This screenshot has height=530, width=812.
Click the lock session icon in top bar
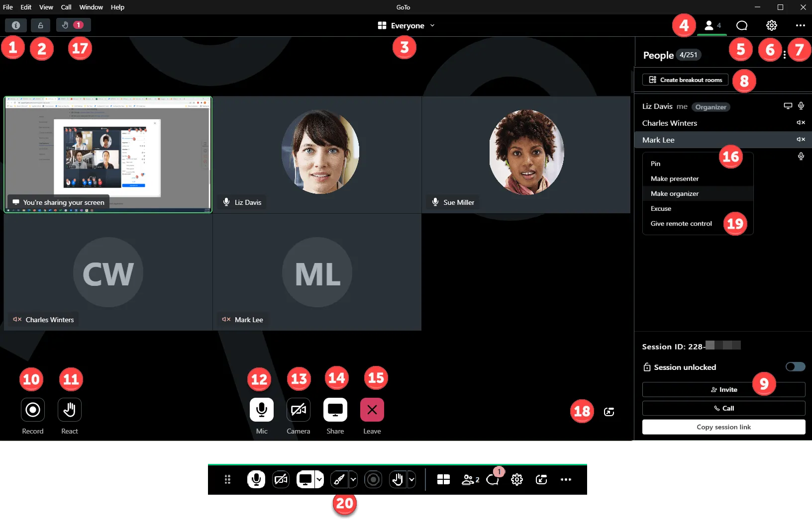[40, 25]
